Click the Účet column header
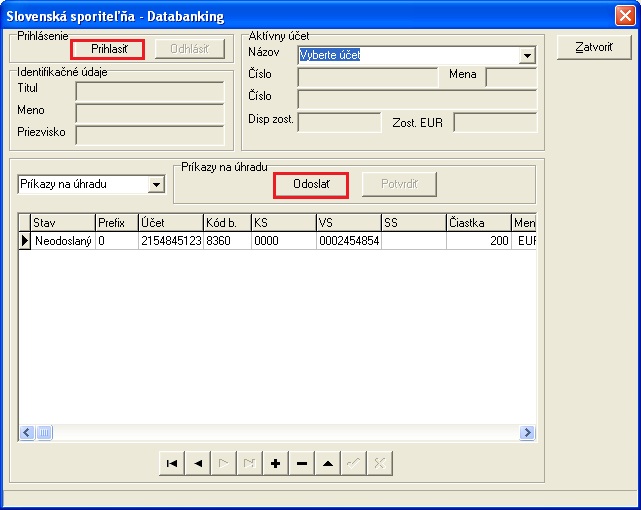Image resolution: width=641 pixels, height=510 pixels. pos(171,223)
